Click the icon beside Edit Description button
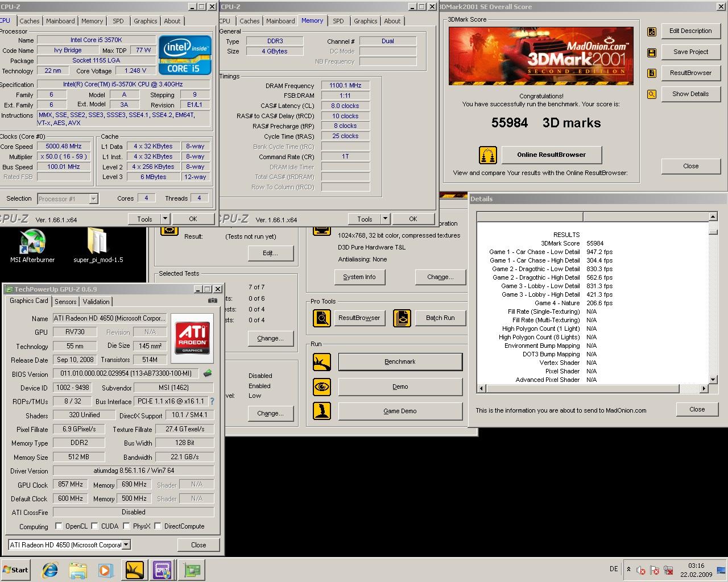Viewport: 728px width, 582px height. (652, 31)
